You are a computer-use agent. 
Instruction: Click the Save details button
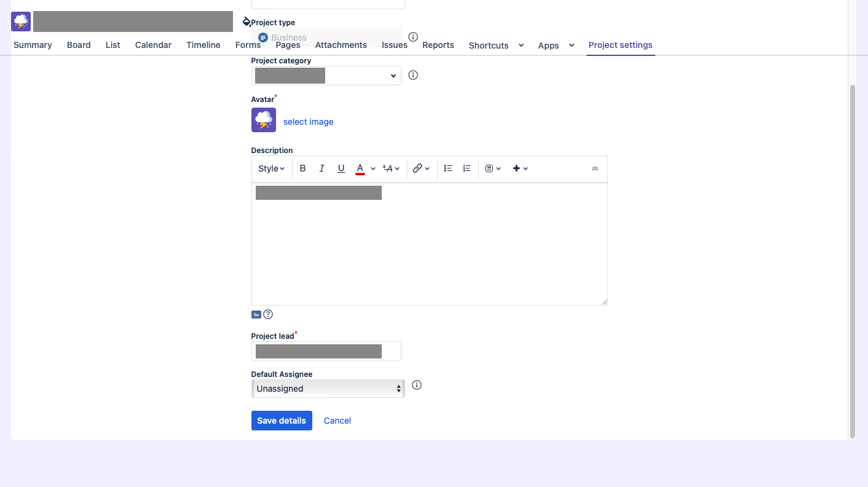pyautogui.click(x=282, y=420)
